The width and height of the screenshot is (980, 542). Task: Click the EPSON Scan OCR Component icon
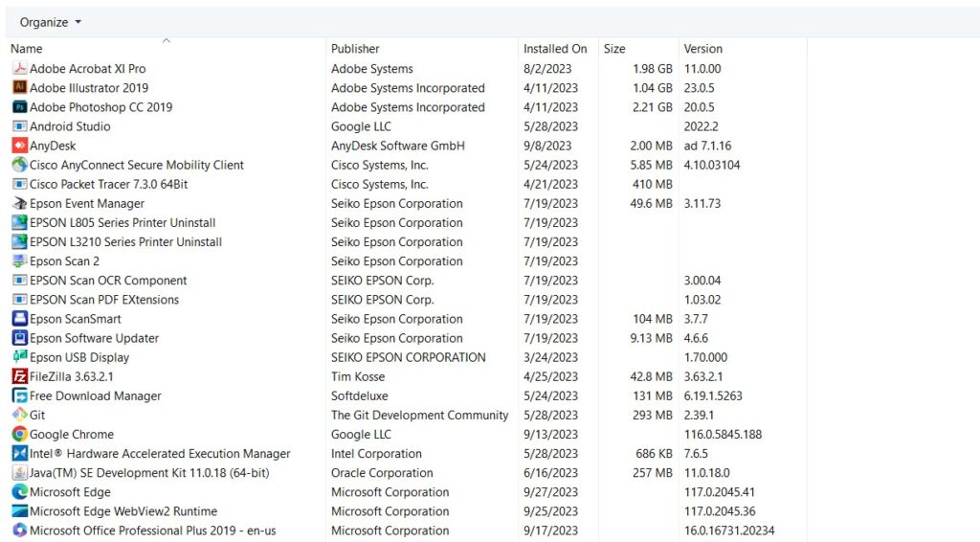point(20,280)
